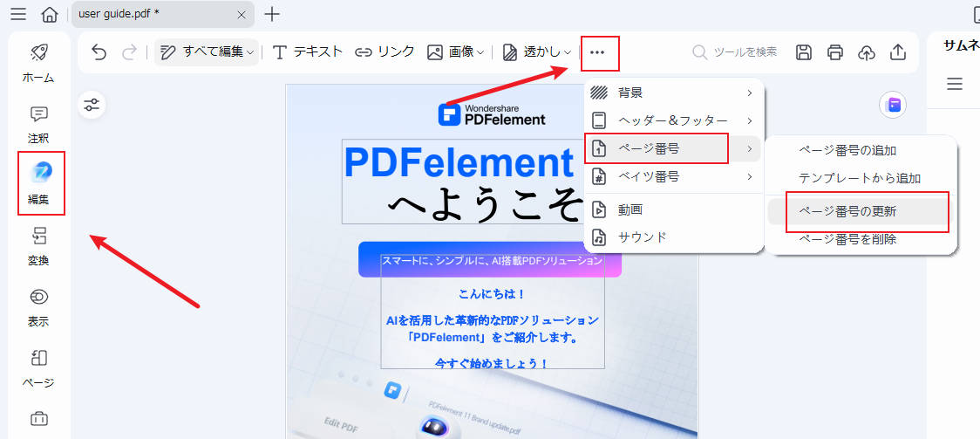Viewport: 980px width, 439px height.
Task: Share the document with share icon
Action: point(897,52)
